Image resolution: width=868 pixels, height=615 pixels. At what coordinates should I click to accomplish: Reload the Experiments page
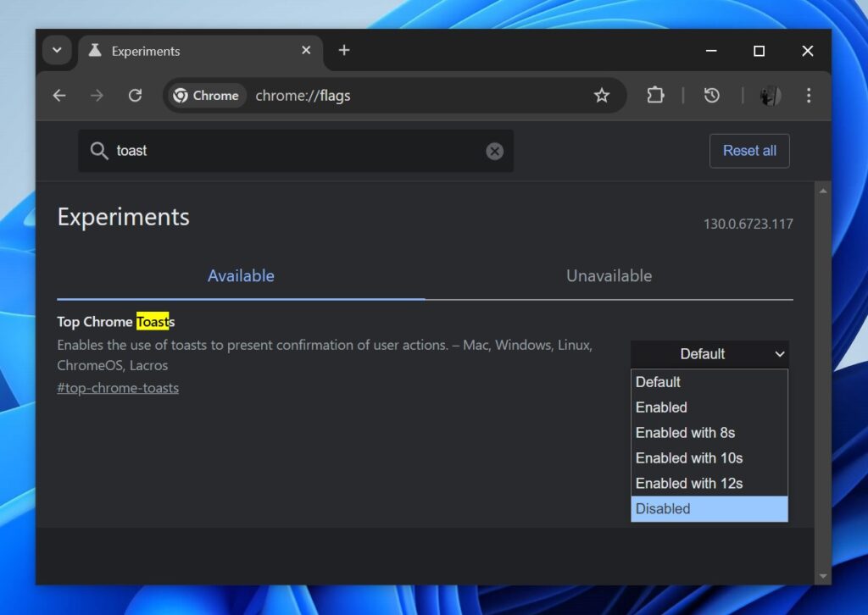135,95
